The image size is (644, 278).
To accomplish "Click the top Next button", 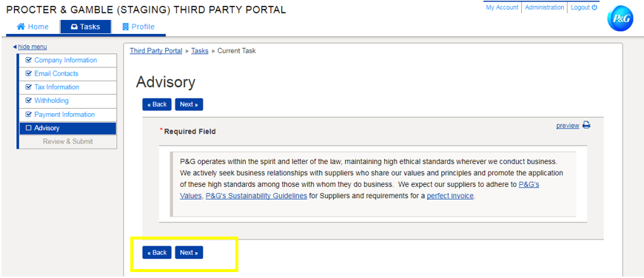I will tap(189, 104).
